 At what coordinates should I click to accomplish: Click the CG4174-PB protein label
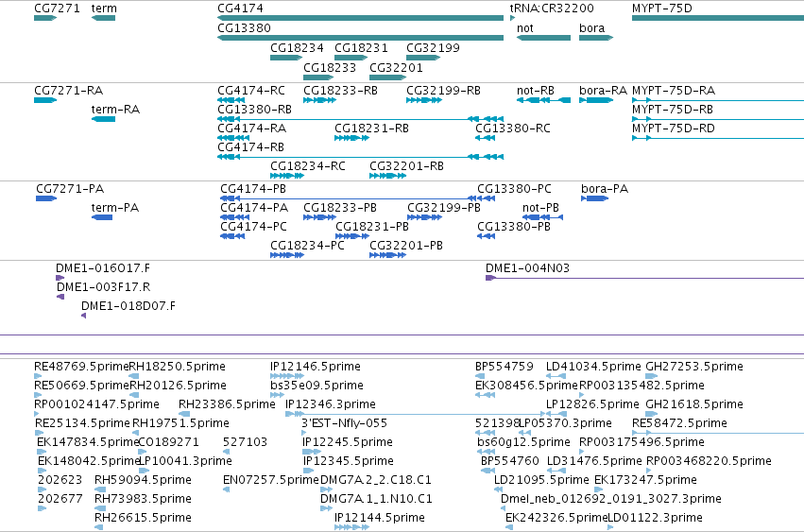tap(253, 189)
